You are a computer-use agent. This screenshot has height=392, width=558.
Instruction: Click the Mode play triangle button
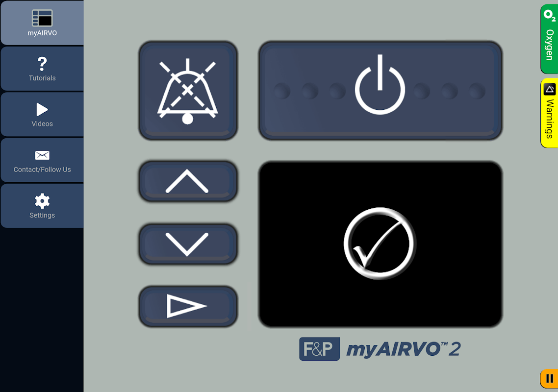[188, 306]
